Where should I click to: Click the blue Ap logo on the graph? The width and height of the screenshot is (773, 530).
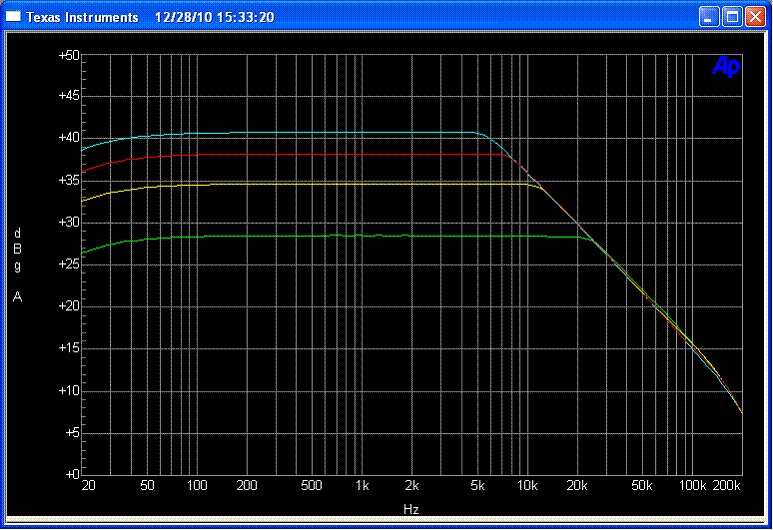pyautogui.click(x=726, y=66)
